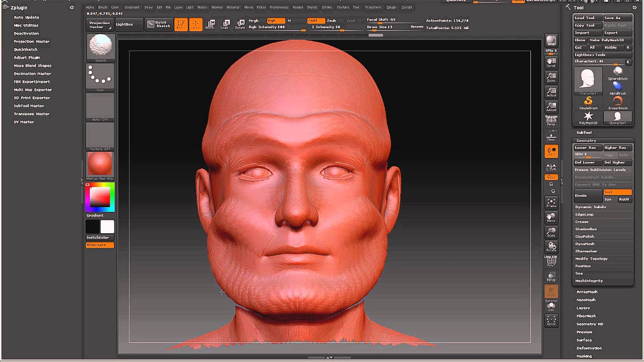This screenshot has width=644, height=362.
Task: Open the Render menu
Action: coord(298,8)
